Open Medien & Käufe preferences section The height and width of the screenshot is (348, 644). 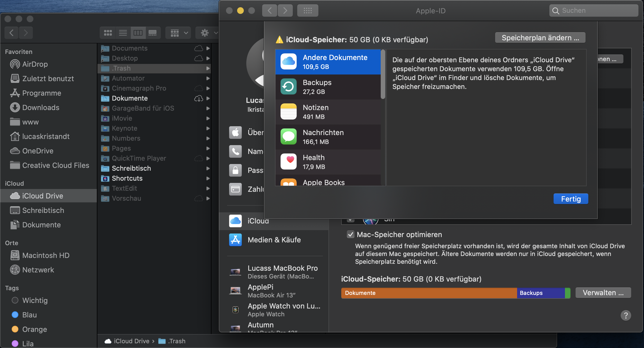[274, 240]
